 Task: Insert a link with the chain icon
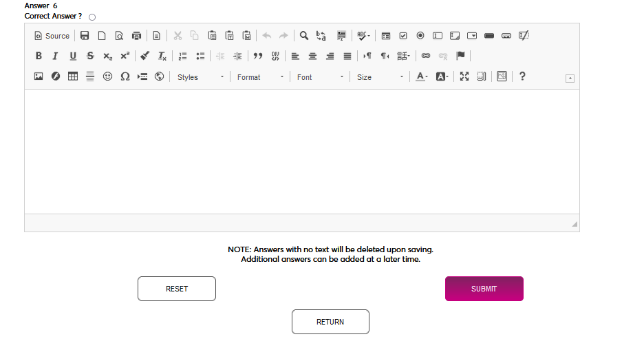(x=426, y=56)
